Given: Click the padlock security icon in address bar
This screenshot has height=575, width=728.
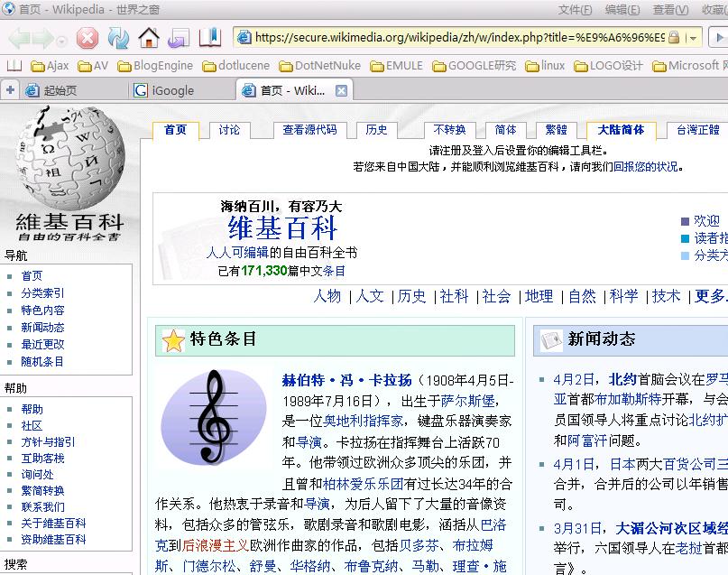Looking at the screenshot, I should click(674, 38).
